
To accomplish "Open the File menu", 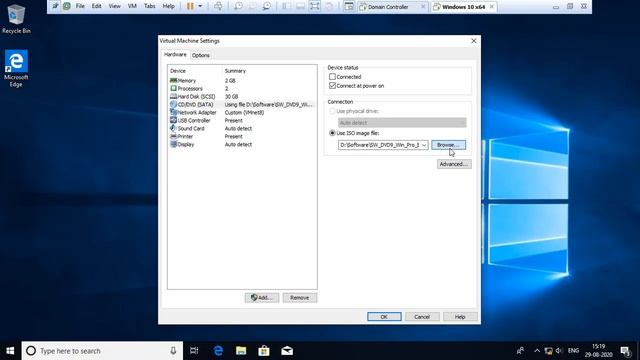I will pyautogui.click(x=80, y=6).
